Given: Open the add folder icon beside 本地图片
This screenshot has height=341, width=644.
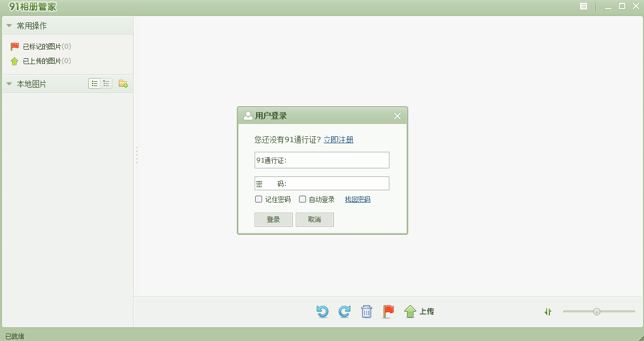Looking at the screenshot, I should [123, 83].
